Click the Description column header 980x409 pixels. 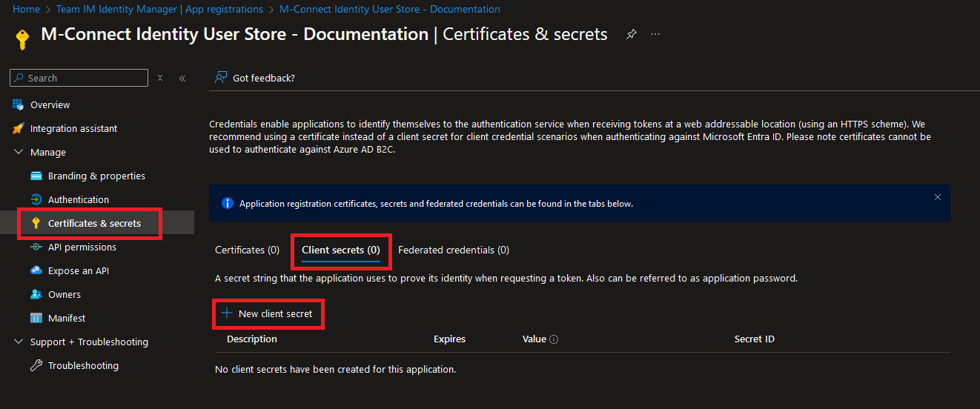pos(252,339)
